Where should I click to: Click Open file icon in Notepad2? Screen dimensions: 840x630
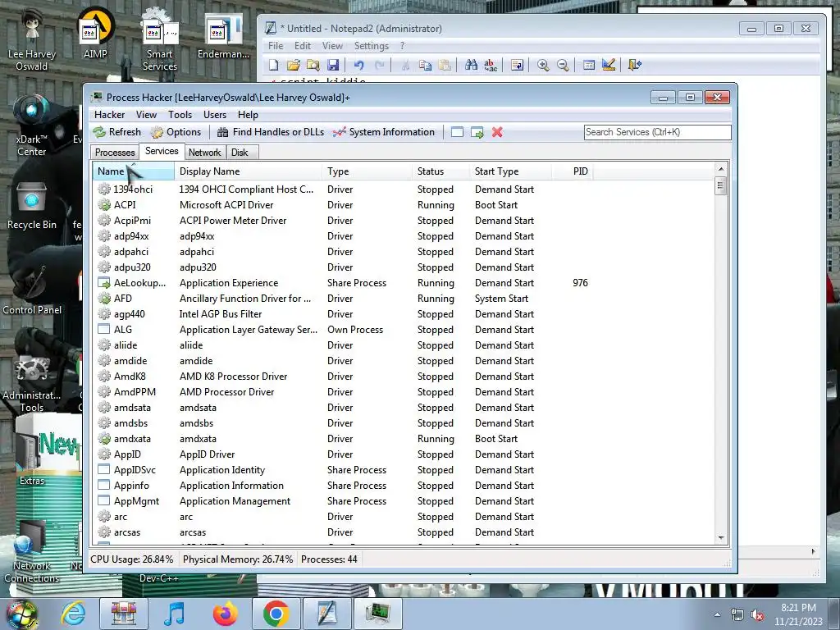tap(293, 65)
